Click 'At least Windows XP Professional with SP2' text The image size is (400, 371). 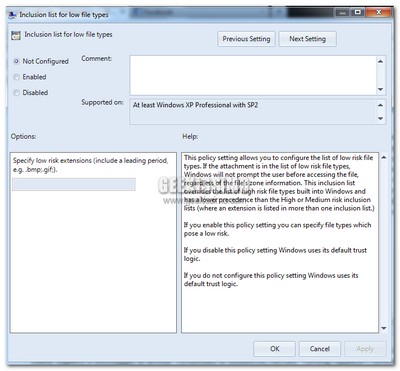click(x=195, y=105)
